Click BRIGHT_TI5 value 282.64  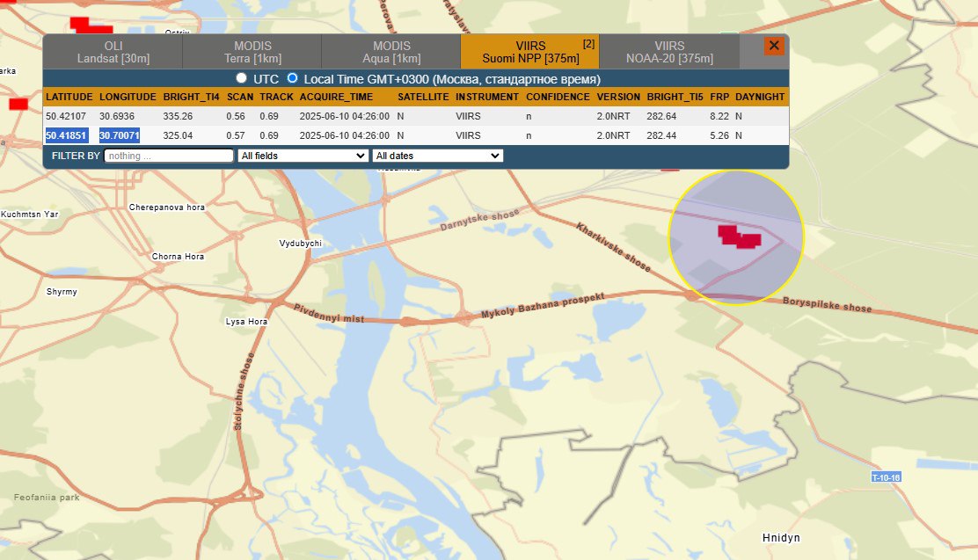(x=661, y=116)
